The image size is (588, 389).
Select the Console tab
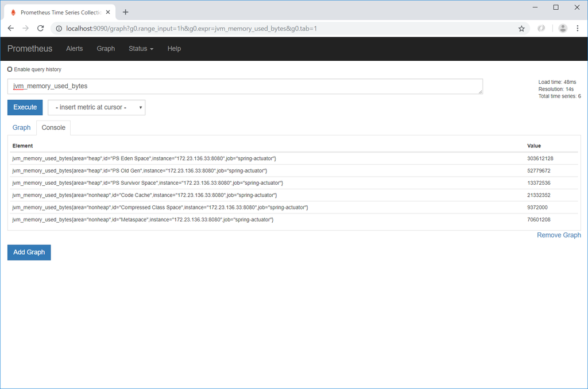53,127
